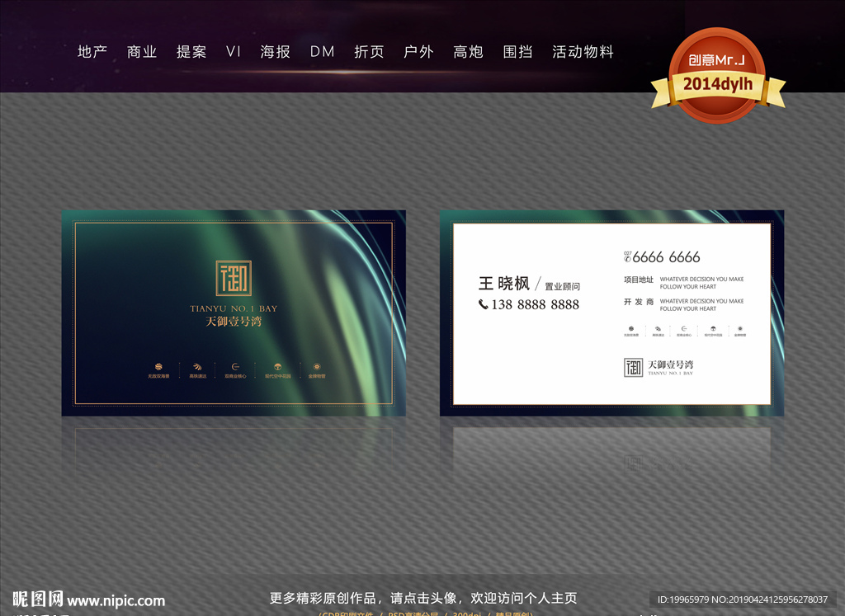Image resolution: width=845 pixels, height=616 pixels.
Task: Click the gold 双商业核心 circle icon
Action: [235, 367]
